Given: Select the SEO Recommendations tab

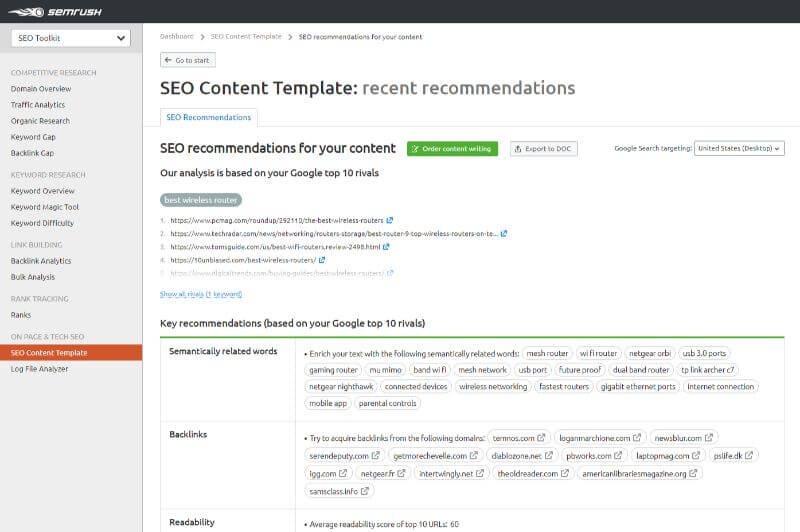Looking at the screenshot, I should pyautogui.click(x=209, y=117).
